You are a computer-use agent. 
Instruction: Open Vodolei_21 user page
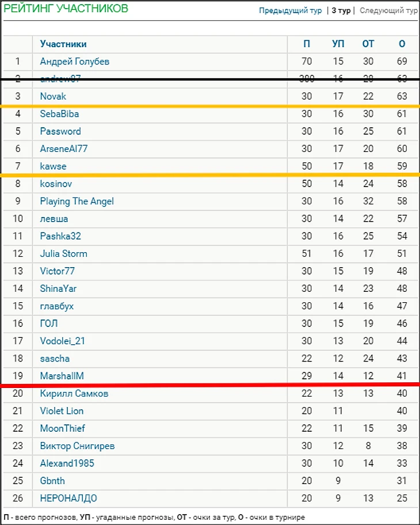(63, 341)
